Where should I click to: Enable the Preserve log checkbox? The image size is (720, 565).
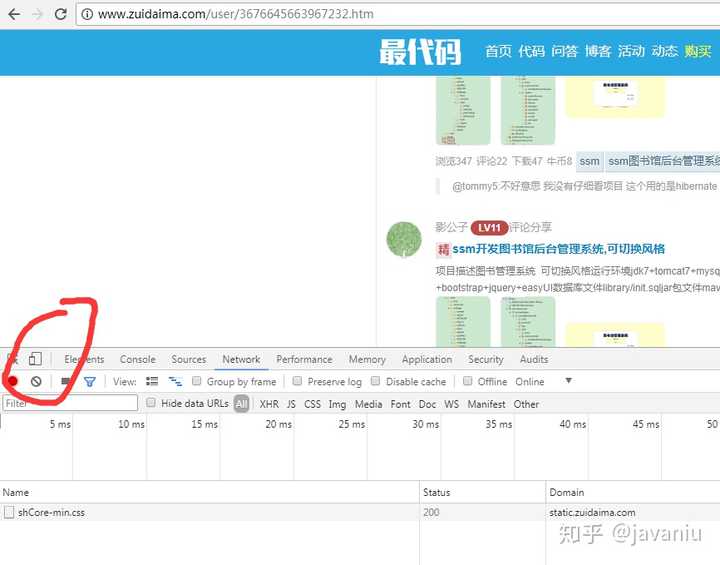click(297, 381)
